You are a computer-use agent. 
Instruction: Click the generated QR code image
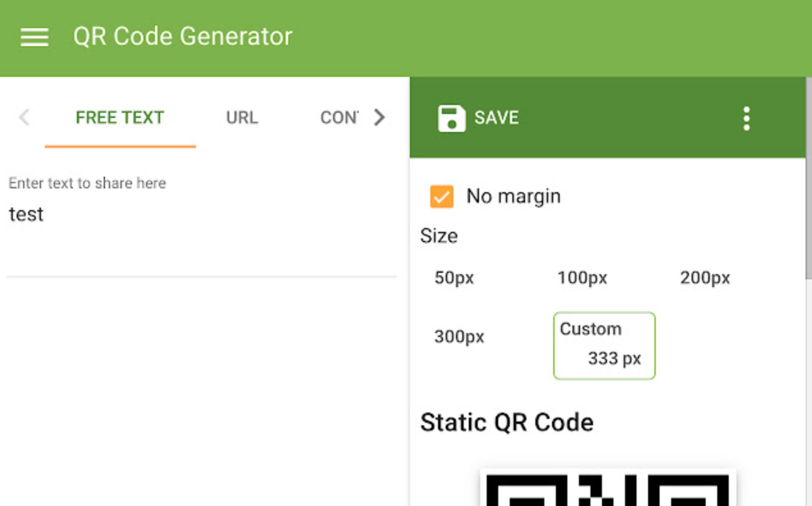[x=608, y=490]
